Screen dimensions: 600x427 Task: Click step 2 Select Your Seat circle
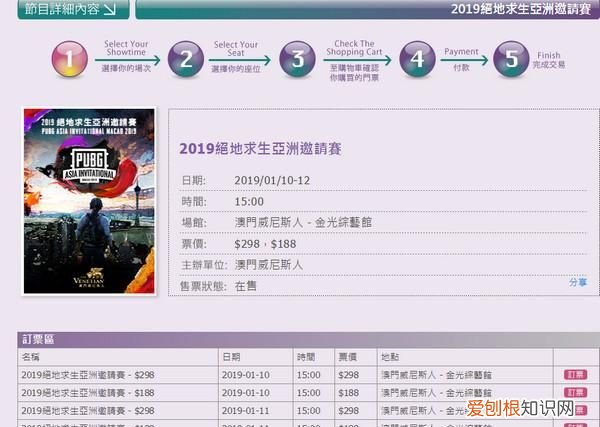click(186, 59)
